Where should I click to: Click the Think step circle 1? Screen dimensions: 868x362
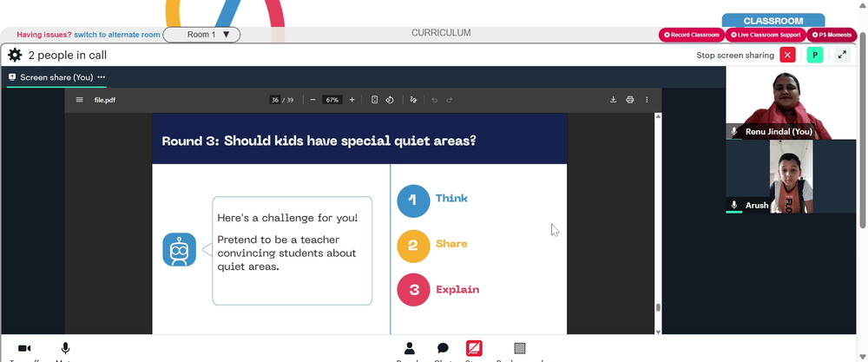pyautogui.click(x=413, y=201)
